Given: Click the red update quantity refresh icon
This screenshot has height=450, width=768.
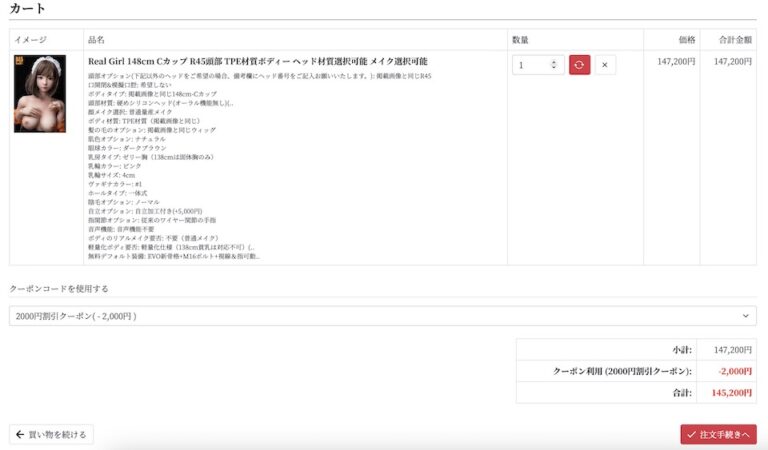Looking at the screenshot, I should coord(580,65).
